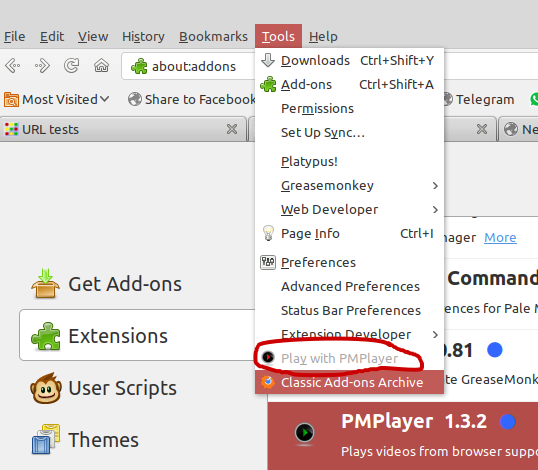Choose Set Up Sync... entry
The image size is (538, 470).
point(349,132)
